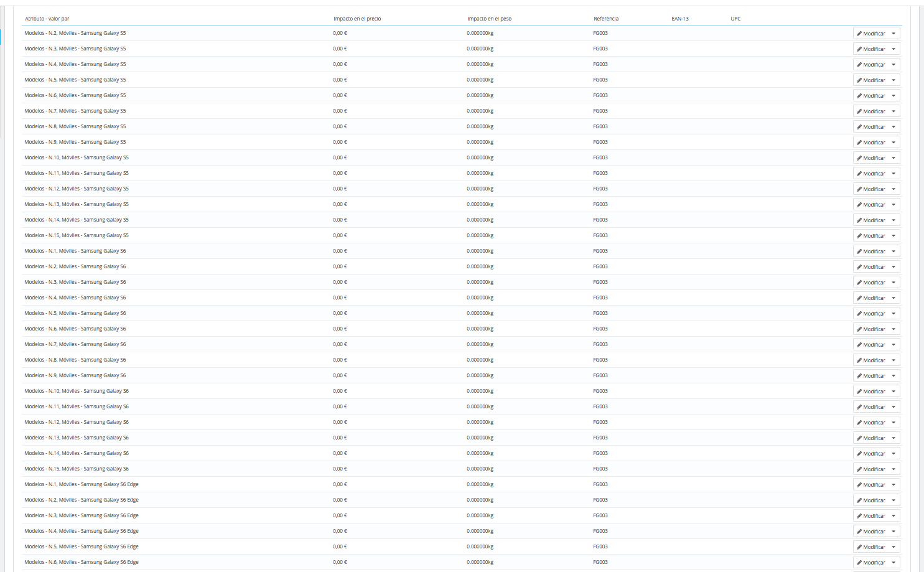The height and width of the screenshot is (572, 924).
Task: Click the 0,00 € price in N.7 Galaxy S6 row
Action: point(340,344)
